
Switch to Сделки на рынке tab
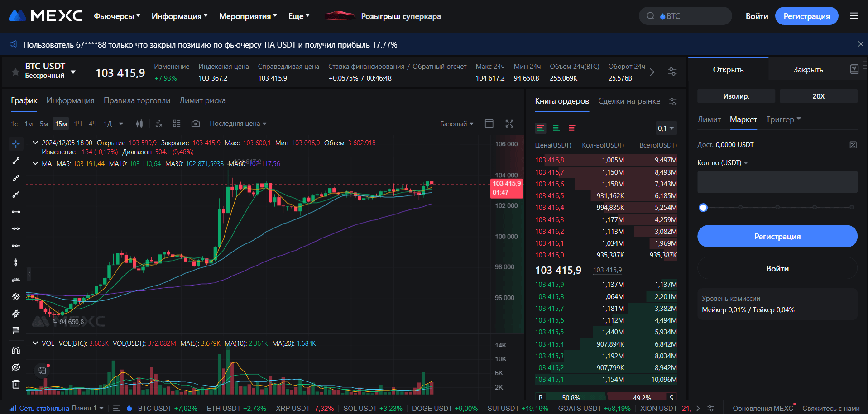629,101
